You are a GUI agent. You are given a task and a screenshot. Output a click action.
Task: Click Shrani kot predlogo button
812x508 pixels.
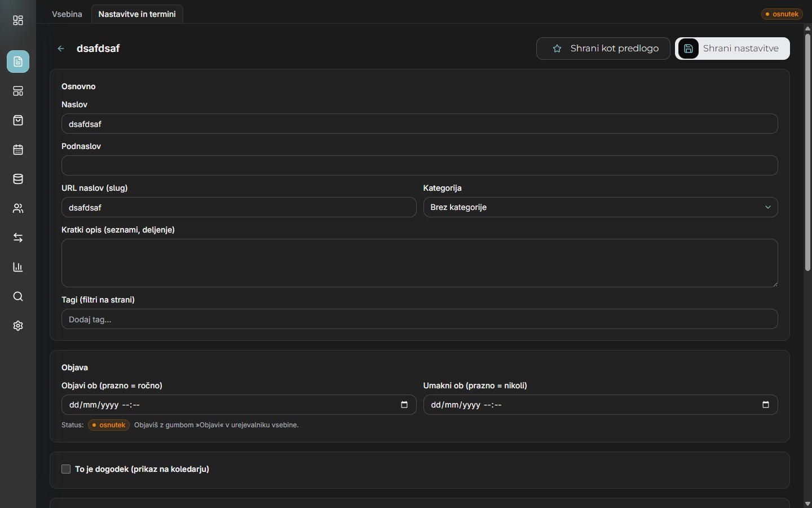603,49
